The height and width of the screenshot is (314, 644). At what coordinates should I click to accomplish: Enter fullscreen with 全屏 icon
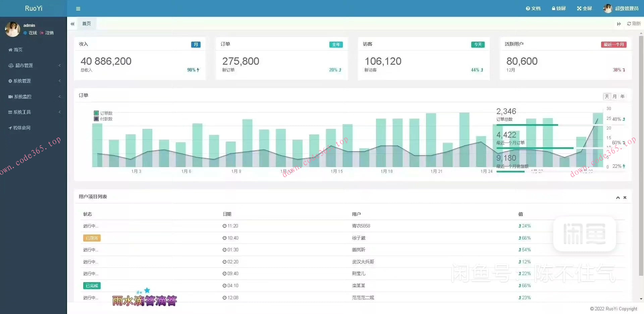pyautogui.click(x=579, y=8)
